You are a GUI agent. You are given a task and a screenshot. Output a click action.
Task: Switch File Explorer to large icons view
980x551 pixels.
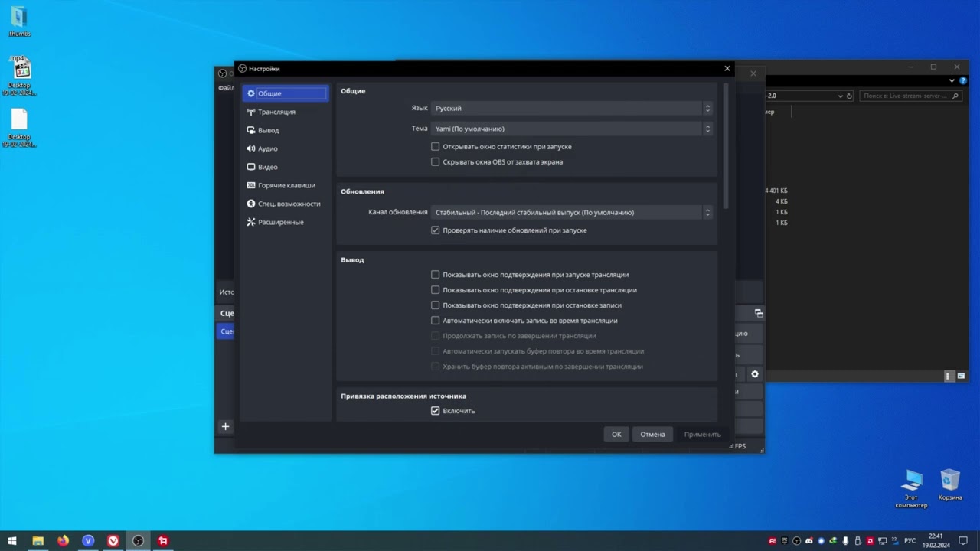pos(960,376)
